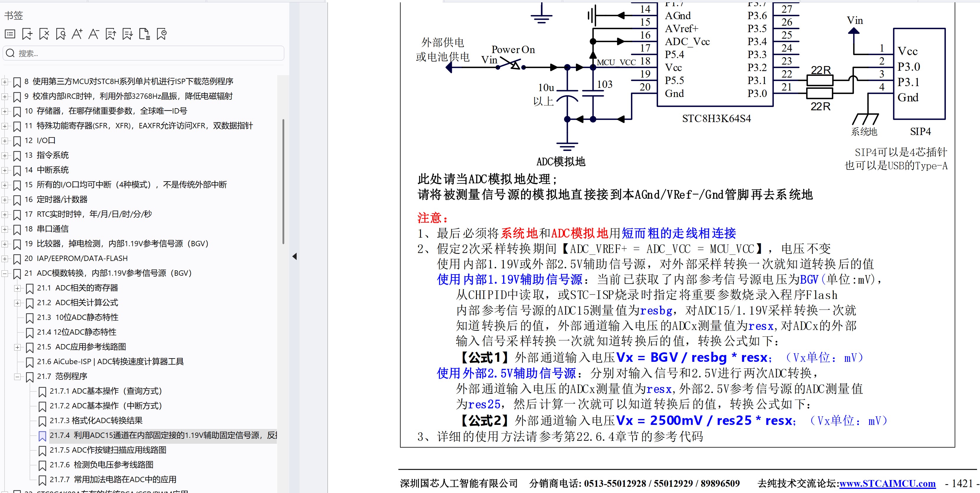Expand bookmark 20 IAP/EEPROM/DATA-FLASH
Screen dimensions: 980x493
[x=4, y=259]
